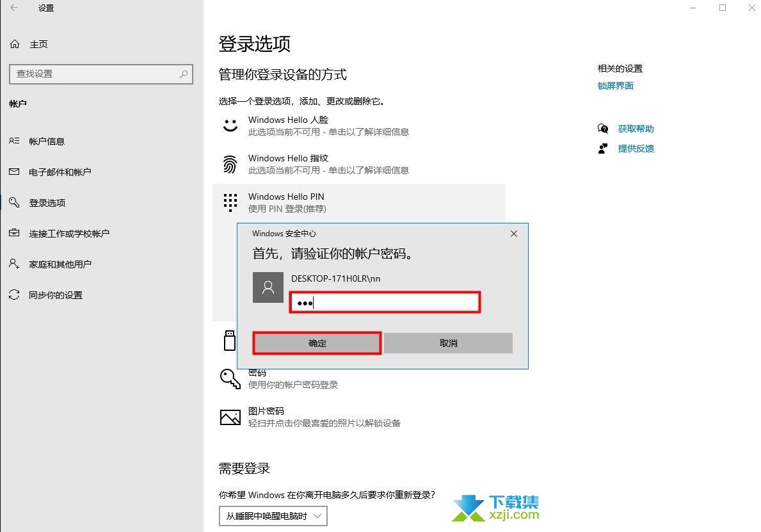The height and width of the screenshot is (532, 761).
Task: Open the 锁屏界面 link
Action: tap(616, 86)
